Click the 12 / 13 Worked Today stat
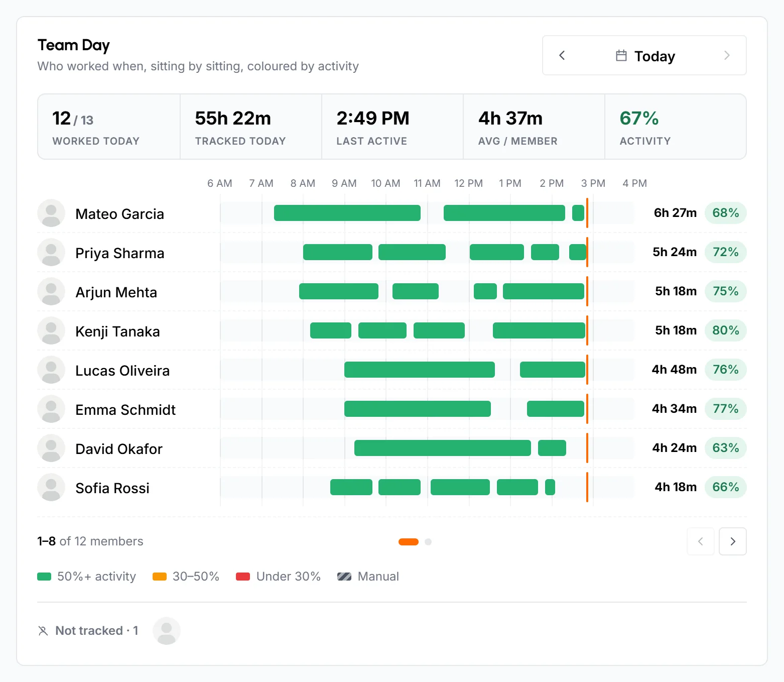Viewport: 784px width, 682px height. pyautogui.click(x=109, y=127)
